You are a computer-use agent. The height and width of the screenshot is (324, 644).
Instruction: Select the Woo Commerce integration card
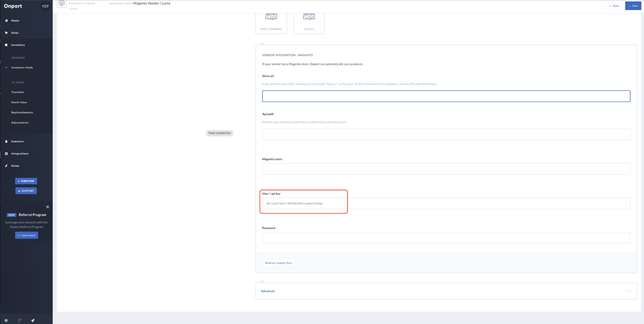point(271,23)
